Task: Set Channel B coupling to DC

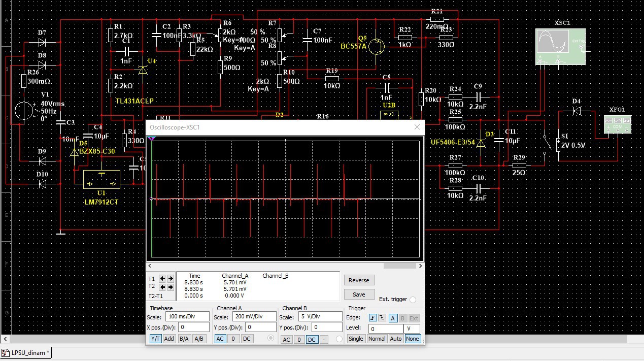Action: (x=312, y=340)
